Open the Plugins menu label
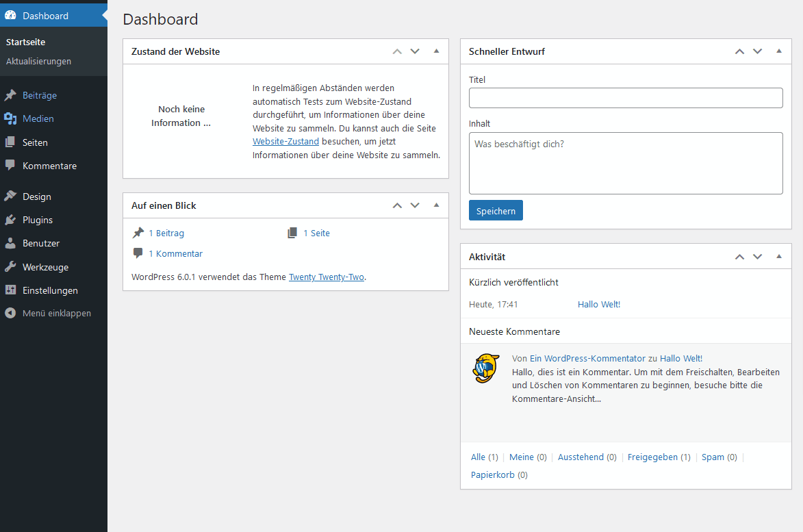Image resolution: width=803 pixels, height=532 pixels. point(38,220)
